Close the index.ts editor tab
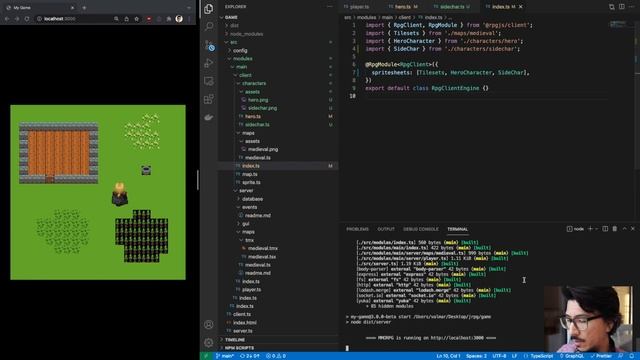The image size is (640, 360). [521, 7]
